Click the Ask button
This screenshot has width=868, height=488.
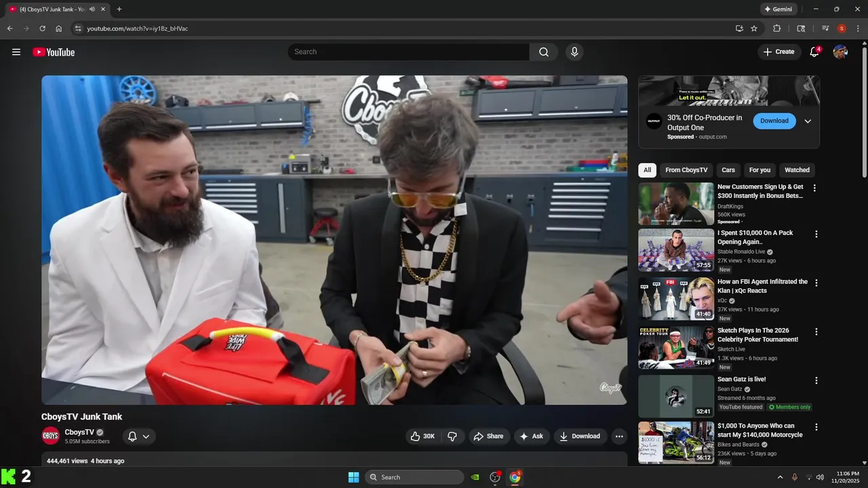point(531,436)
